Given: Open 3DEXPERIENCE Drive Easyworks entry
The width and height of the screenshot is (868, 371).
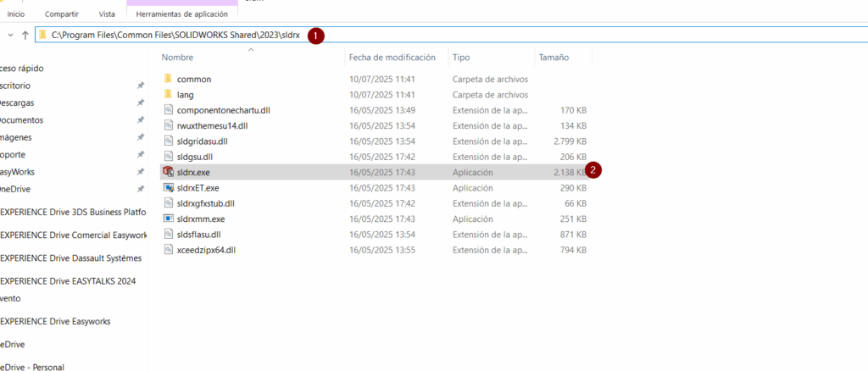Looking at the screenshot, I should [55, 321].
